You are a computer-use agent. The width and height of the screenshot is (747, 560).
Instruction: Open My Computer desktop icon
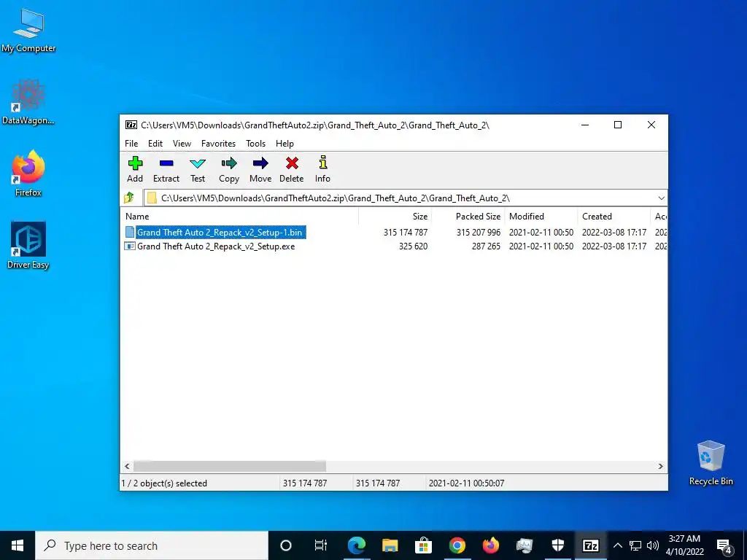pyautogui.click(x=28, y=29)
